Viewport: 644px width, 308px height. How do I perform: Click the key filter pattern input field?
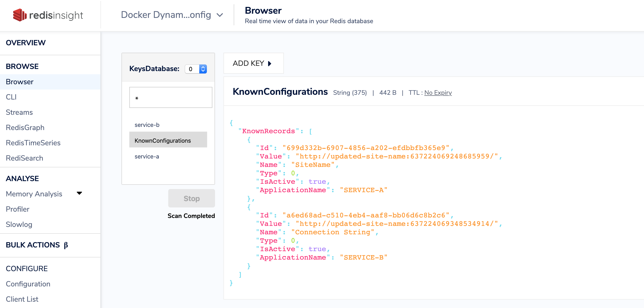pos(171,98)
